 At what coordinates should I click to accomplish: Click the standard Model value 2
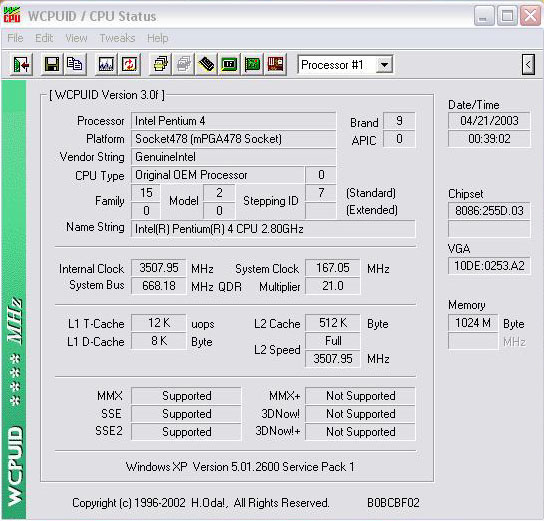coord(219,193)
